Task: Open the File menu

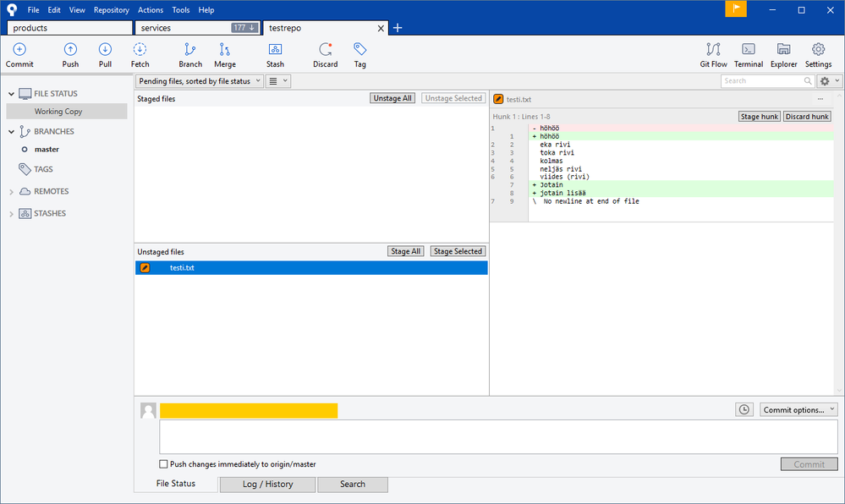Action: (x=34, y=9)
